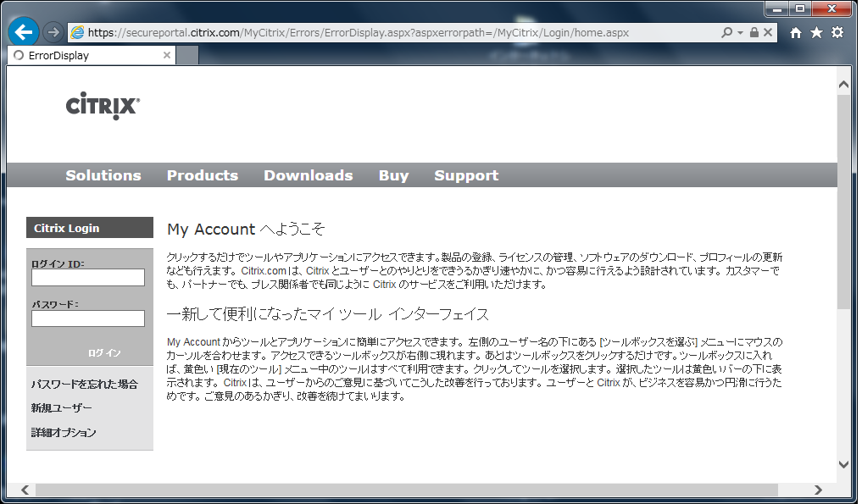Select the Downloads menu item
862x504 pixels.
pyautogui.click(x=308, y=174)
